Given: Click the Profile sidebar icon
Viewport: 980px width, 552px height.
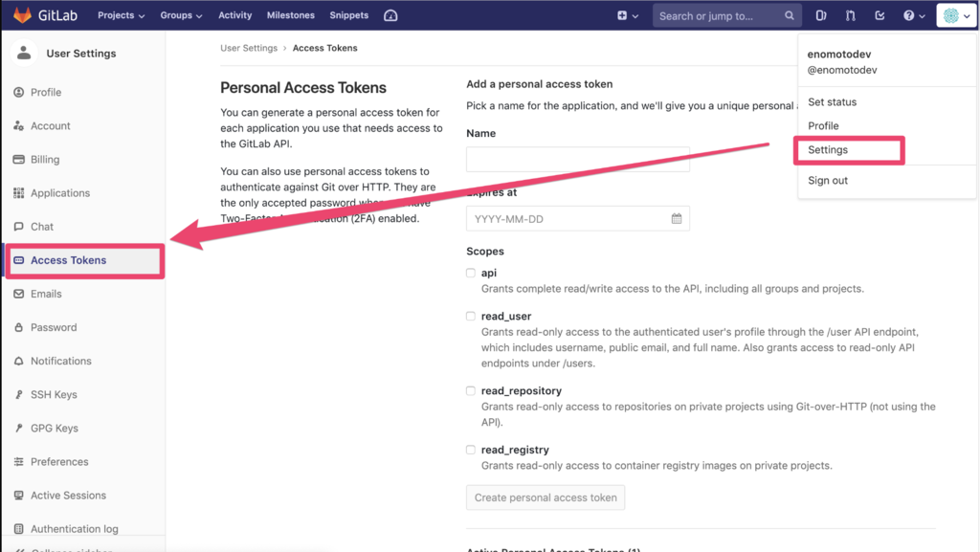Looking at the screenshot, I should click(x=19, y=93).
